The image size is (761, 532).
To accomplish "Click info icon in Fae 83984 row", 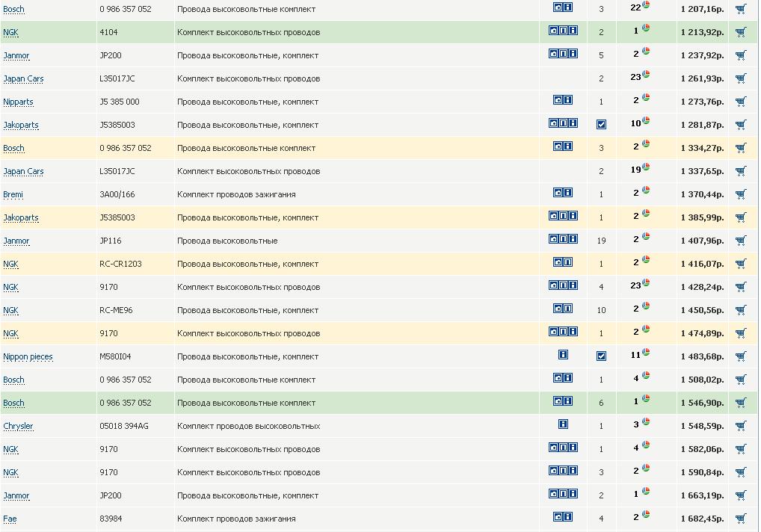I will [x=568, y=516].
